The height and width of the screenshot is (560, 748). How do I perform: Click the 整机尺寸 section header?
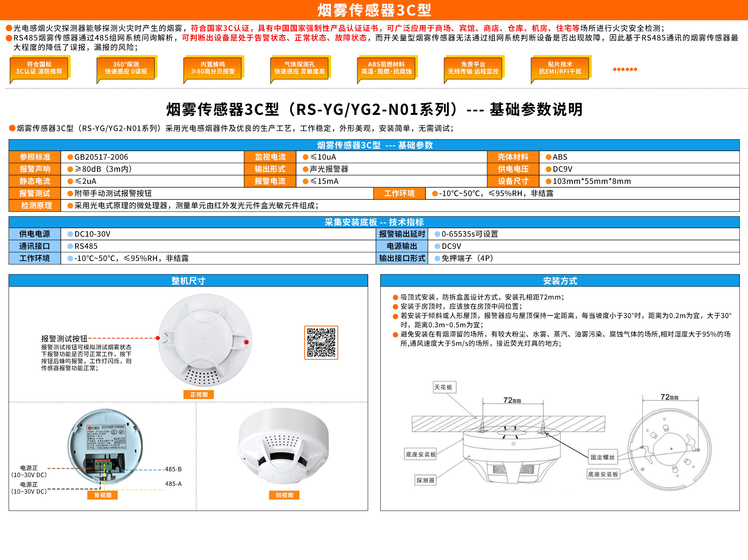pyautogui.click(x=188, y=281)
